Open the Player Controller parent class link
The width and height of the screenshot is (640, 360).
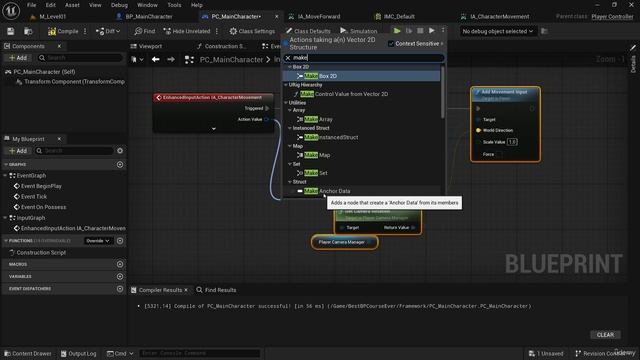click(612, 16)
